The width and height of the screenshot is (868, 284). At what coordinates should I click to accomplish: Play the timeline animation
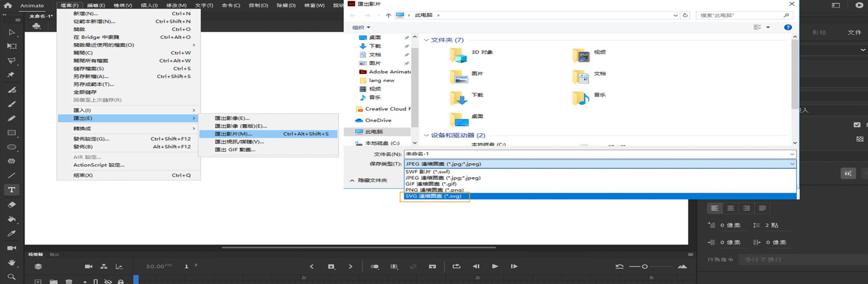495,266
